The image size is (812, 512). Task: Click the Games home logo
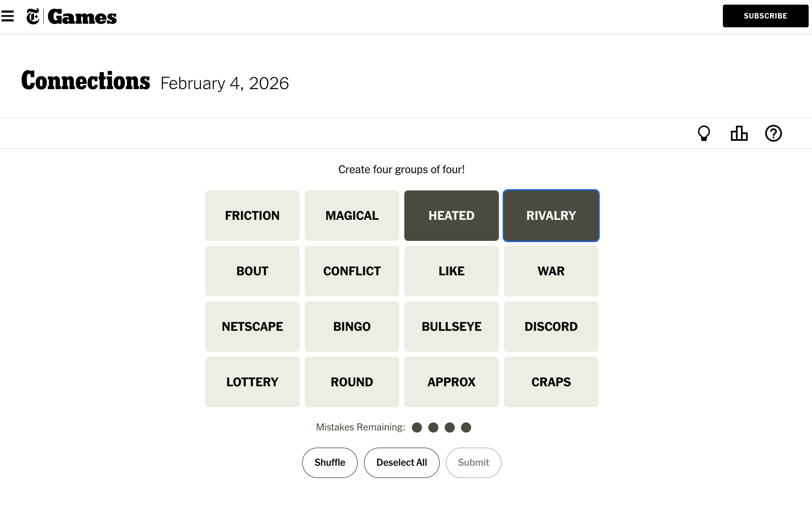[x=82, y=17]
